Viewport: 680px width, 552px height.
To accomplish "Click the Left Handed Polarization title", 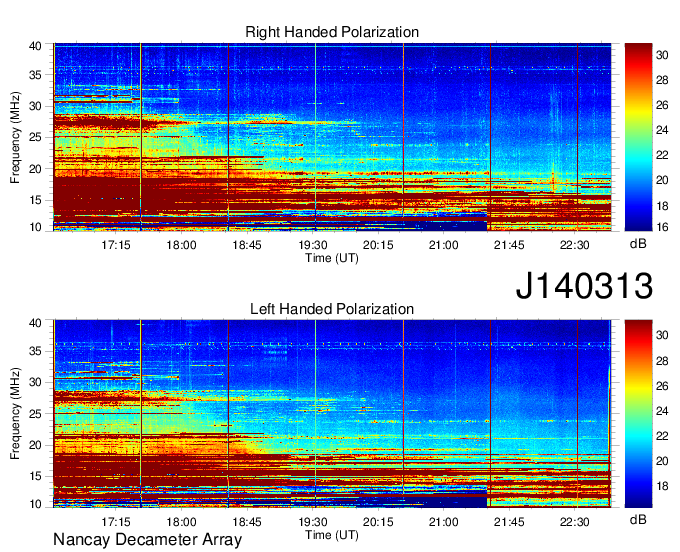I will 332,309.
